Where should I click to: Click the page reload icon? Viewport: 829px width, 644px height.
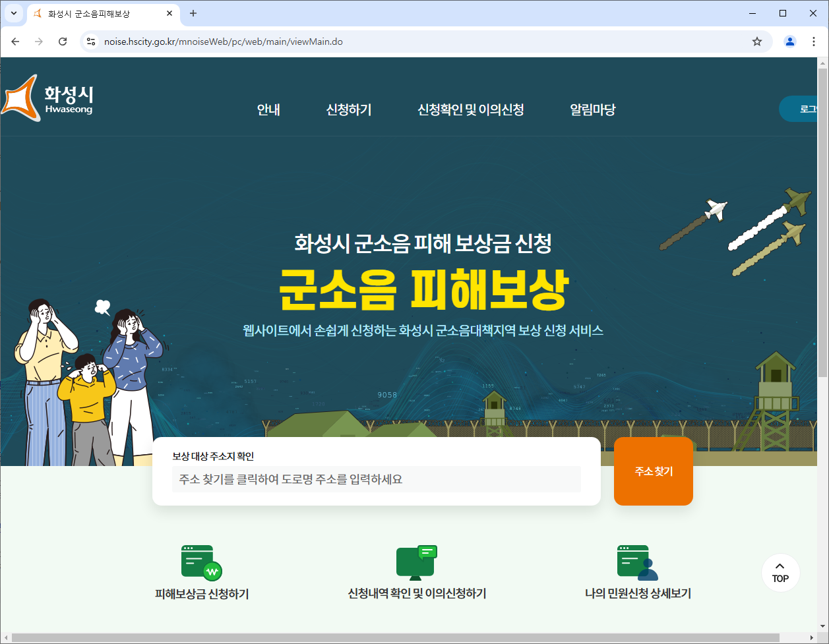click(x=63, y=41)
